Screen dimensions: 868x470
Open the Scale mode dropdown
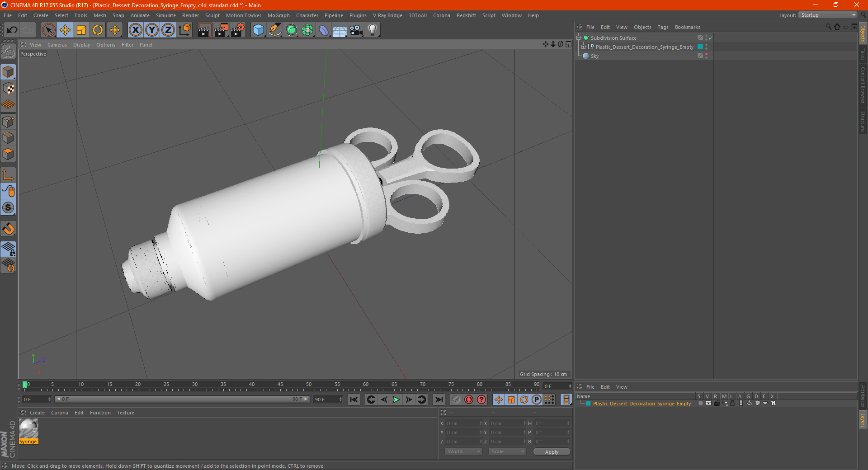pos(507,451)
